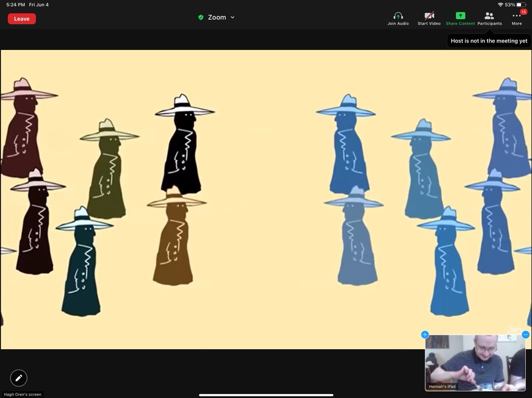Open the annotation pencil tool

tap(19, 378)
